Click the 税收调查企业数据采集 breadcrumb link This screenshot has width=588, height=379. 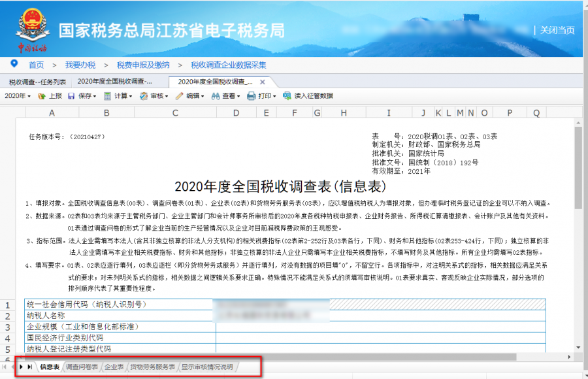tap(229, 65)
